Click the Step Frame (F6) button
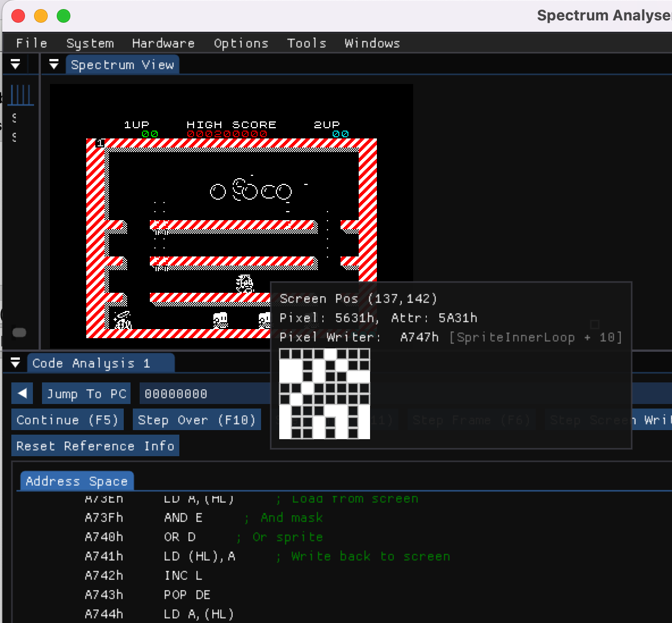The height and width of the screenshot is (623, 672). tap(472, 419)
